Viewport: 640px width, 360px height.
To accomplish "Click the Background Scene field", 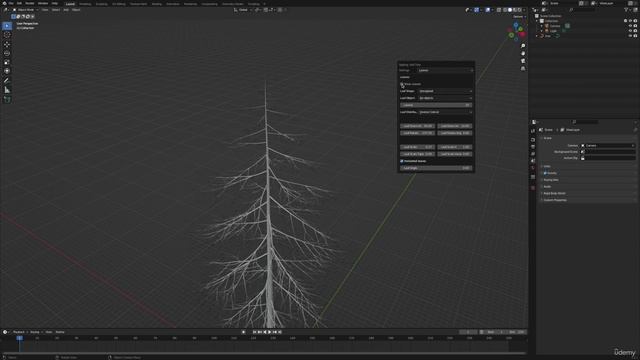I will 608,152.
